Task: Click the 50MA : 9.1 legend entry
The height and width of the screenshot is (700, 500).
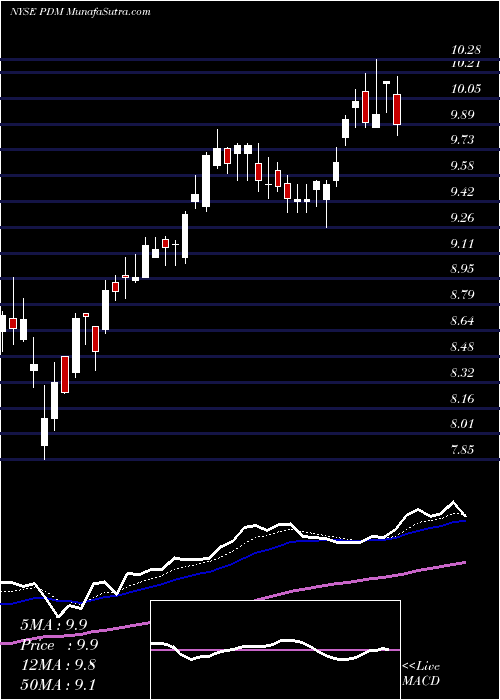Action: [x=57, y=685]
